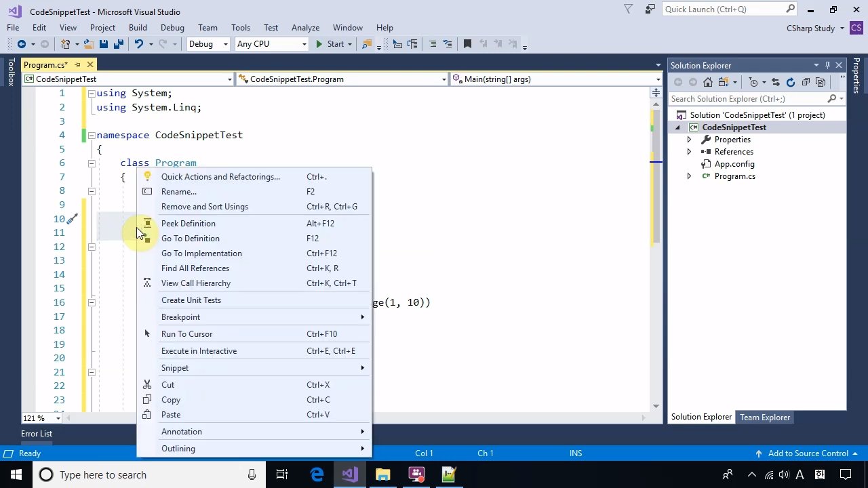Click the Save All toolbar icon
The height and width of the screenshot is (488, 868).
[118, 44]
